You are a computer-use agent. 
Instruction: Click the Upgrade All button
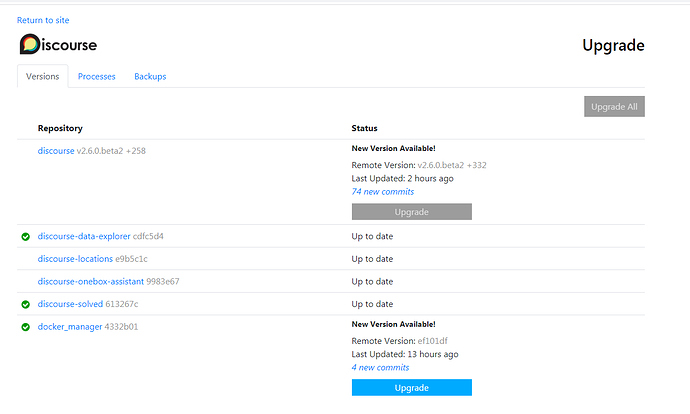(614, 106)
